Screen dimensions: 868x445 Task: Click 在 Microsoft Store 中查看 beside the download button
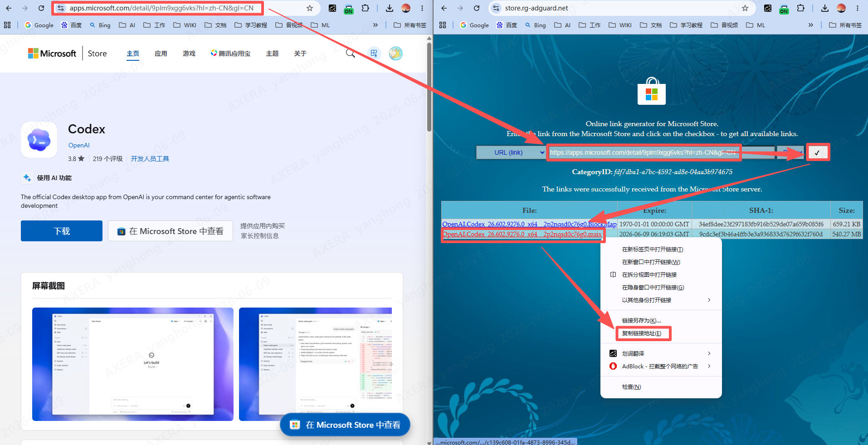[x=171, y=231]
